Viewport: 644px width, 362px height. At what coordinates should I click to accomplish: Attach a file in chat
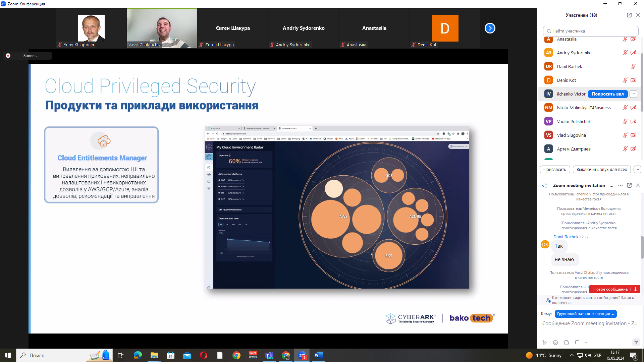click(567, 343)
